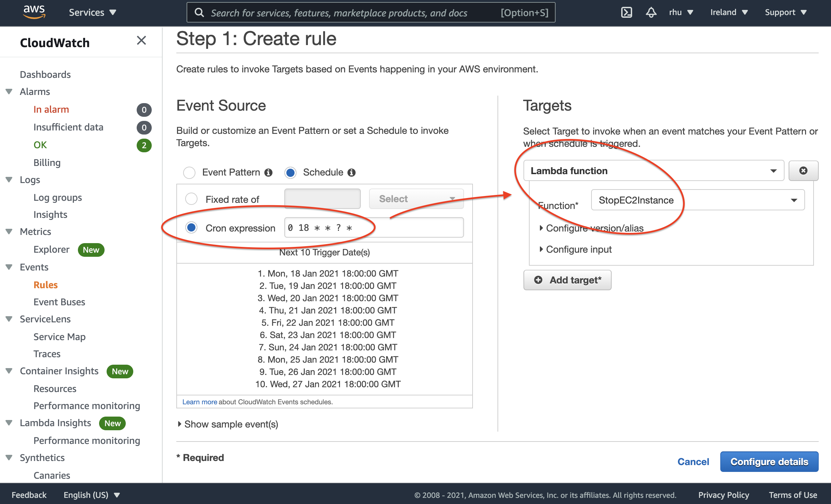The image size is (831, 504).
Task: Open Canaries under Synthetics
Action: tap(52, 475)
